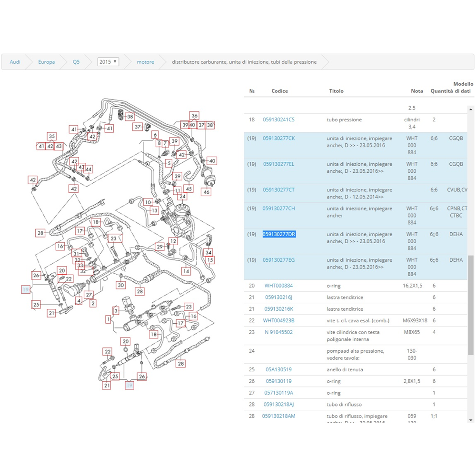The height and width of the screenshot is (476, 476).
Task: Select callout 5 in the diagram
Action: click(169, 163)
